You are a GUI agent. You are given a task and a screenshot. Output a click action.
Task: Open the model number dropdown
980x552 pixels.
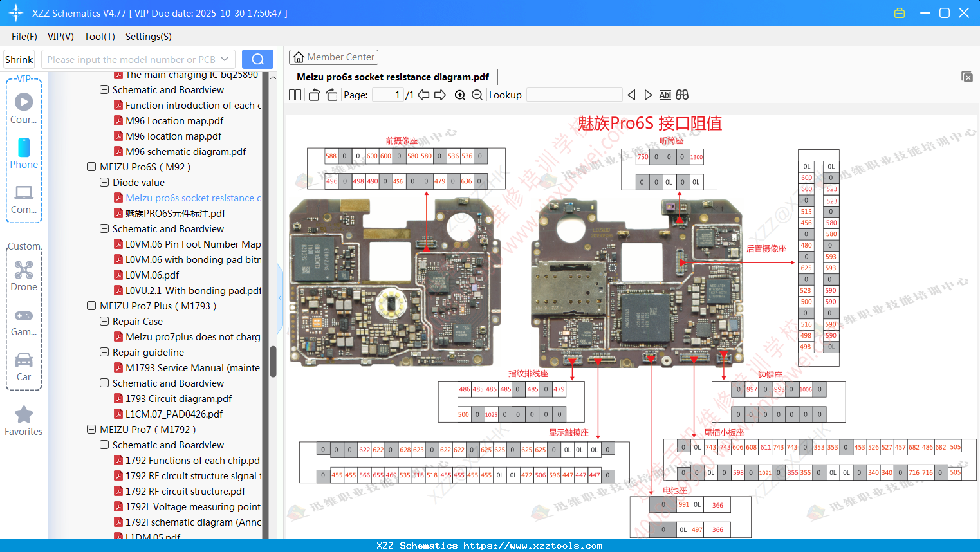click(x=223, y=59)
